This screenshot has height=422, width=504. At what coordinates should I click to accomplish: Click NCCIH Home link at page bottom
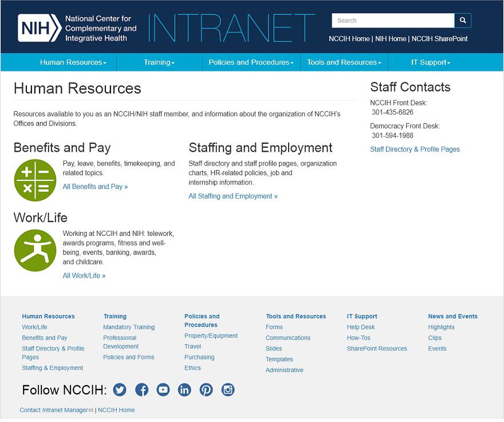pyautogui.click(x=116, y=410)
